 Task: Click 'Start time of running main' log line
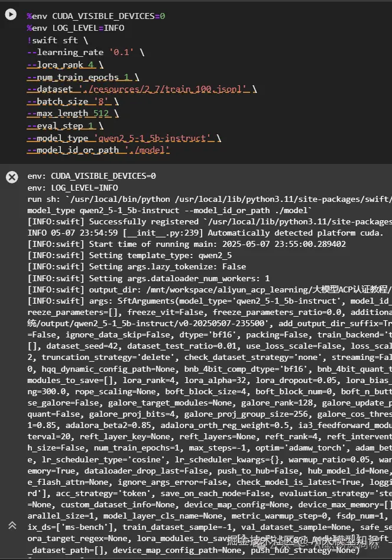coord(187,244)
